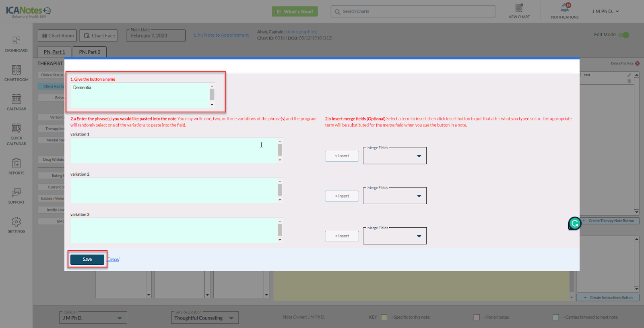Expand Merge Fields dropdown for variation 3
This screenshot has width=644, height=328.
point(419,236)
